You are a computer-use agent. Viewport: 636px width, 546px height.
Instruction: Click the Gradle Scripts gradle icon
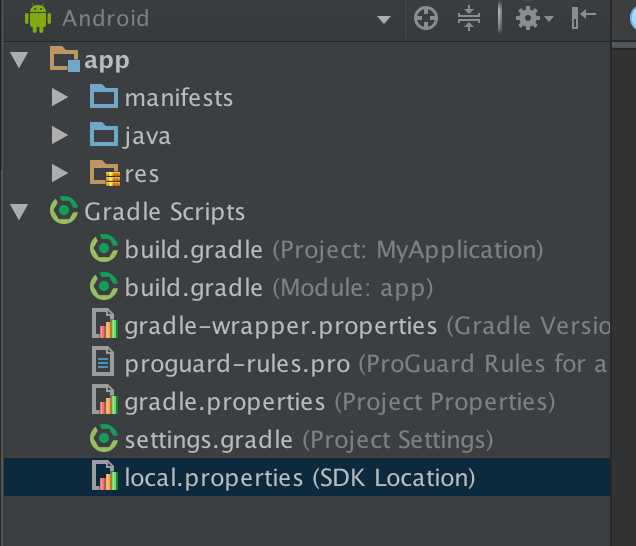click(64, 210)
